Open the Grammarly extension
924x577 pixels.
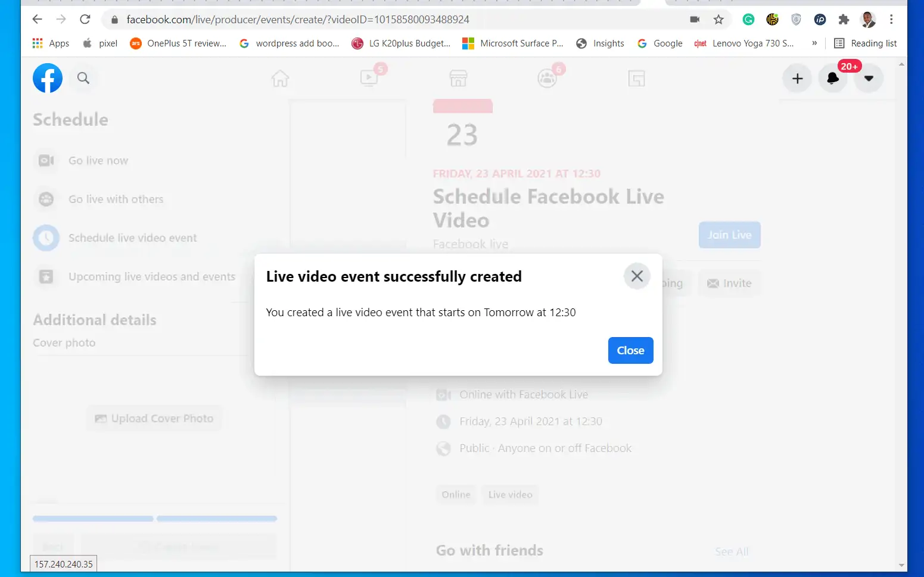748,20
